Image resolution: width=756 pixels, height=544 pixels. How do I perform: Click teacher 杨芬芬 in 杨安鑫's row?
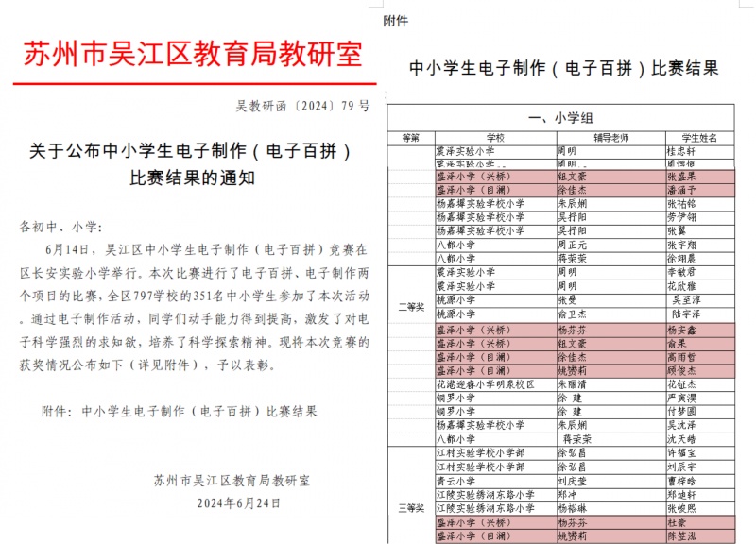tap(572, 330)
